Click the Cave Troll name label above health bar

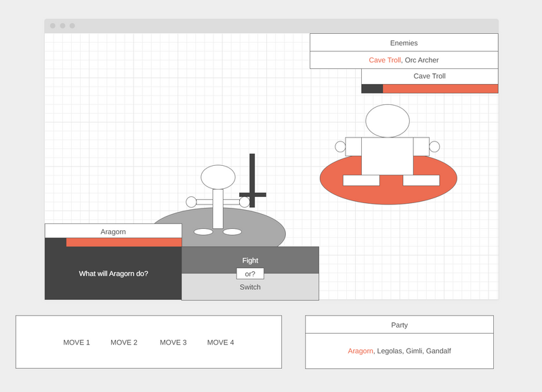pyautogui.click(x=430, y=77)
